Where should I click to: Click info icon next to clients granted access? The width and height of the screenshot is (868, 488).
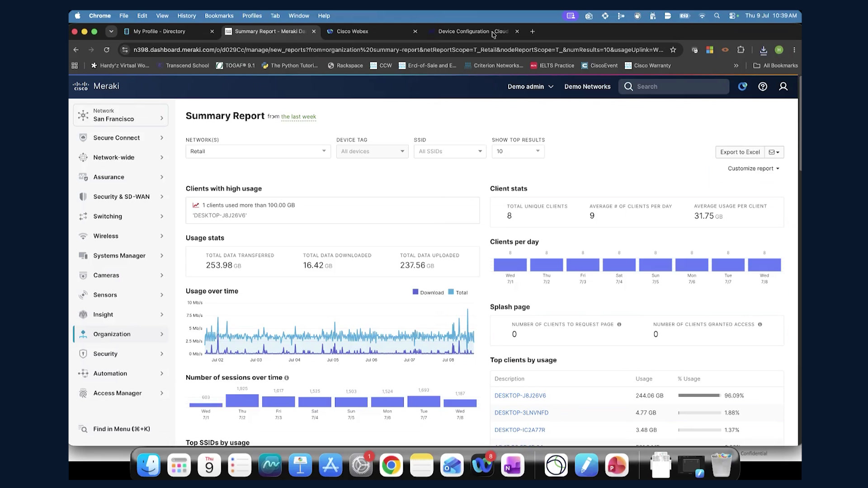pyautogui.click(x=760, y=324)
